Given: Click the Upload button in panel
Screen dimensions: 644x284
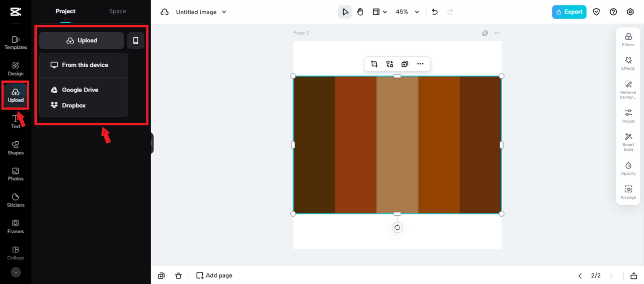Looking at the screenshot, I should [x=82, y=40].
